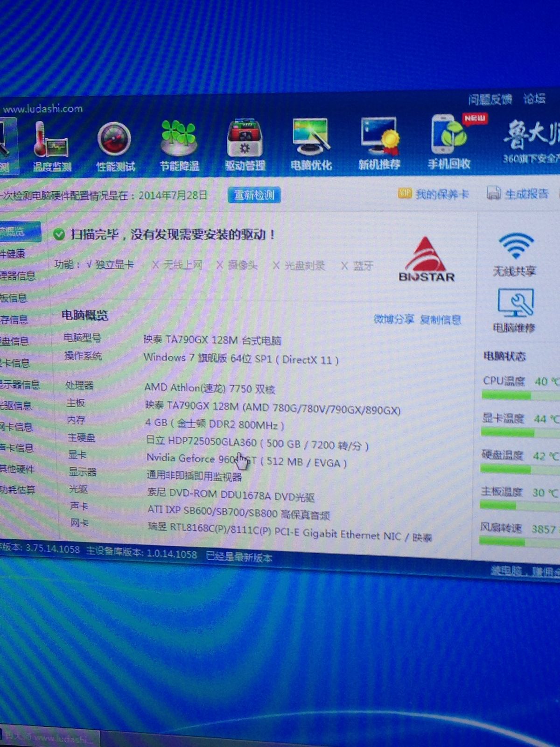Click 微博分享 share link
560x747 pixels.
point(394,319)
